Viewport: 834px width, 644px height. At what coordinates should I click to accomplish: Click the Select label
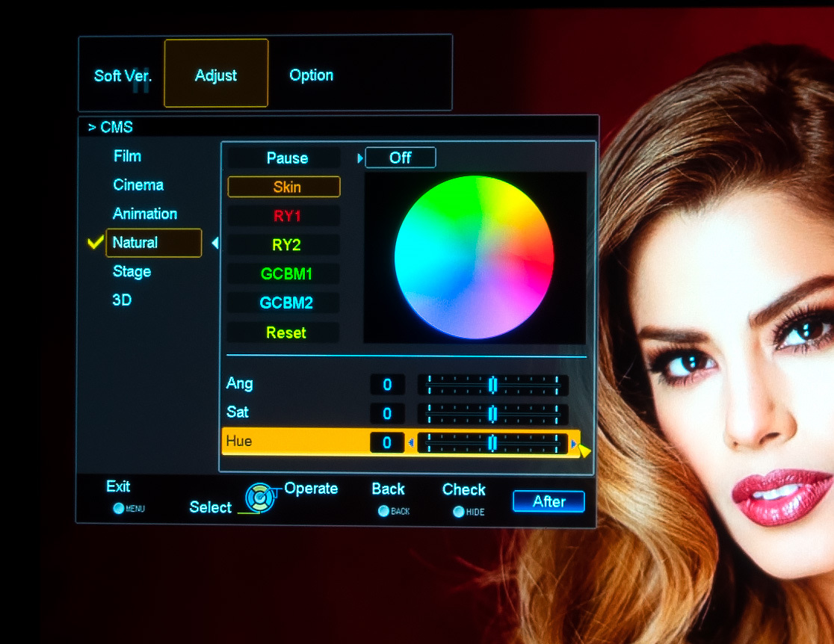point(211,507)
